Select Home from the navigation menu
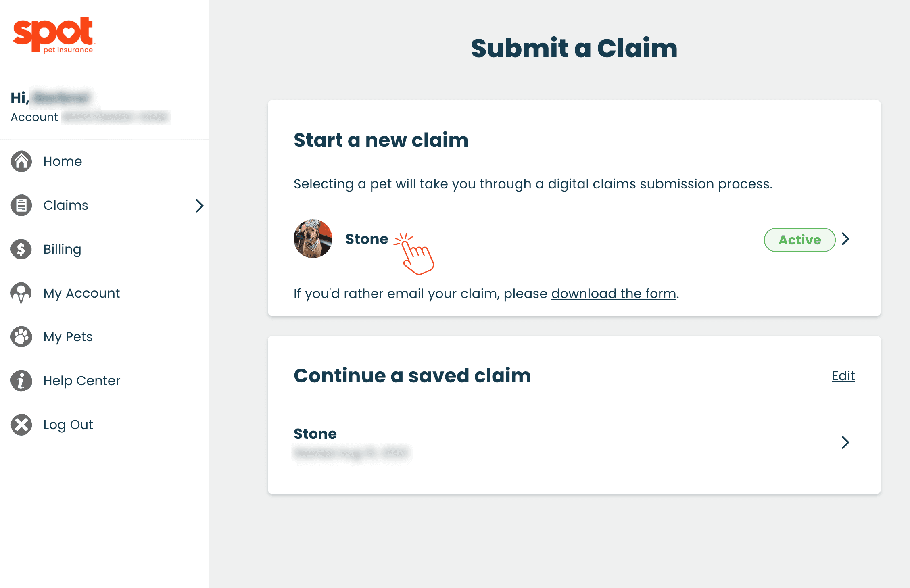The height and width of the screenshot is (588, 910). [x=63, y=161]
